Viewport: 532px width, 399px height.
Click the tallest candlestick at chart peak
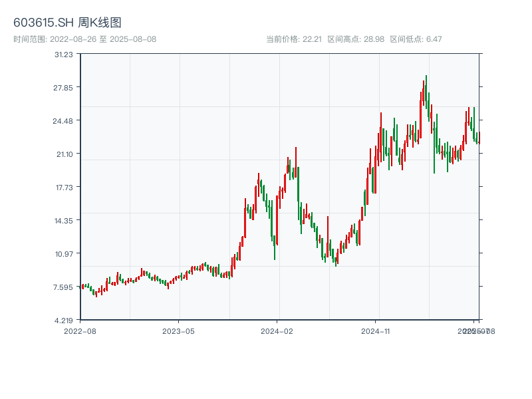pyautogui.click(x=426, y=93)
